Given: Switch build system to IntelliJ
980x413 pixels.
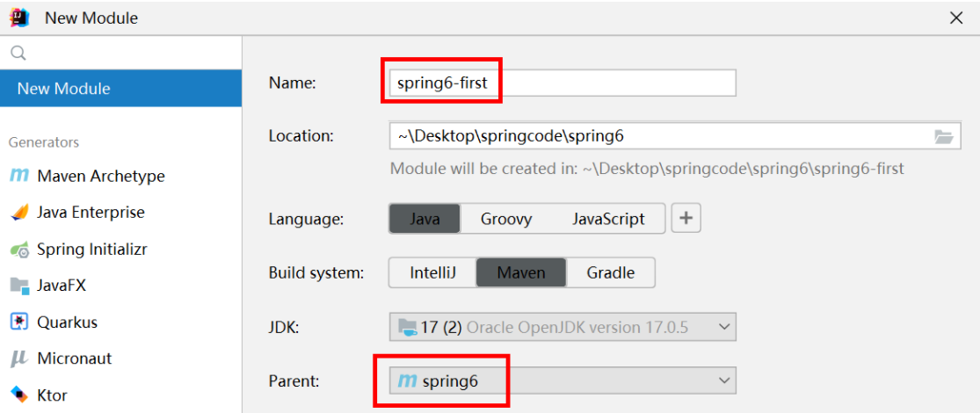Looking at the screenshot, I should tap(433, 272).
